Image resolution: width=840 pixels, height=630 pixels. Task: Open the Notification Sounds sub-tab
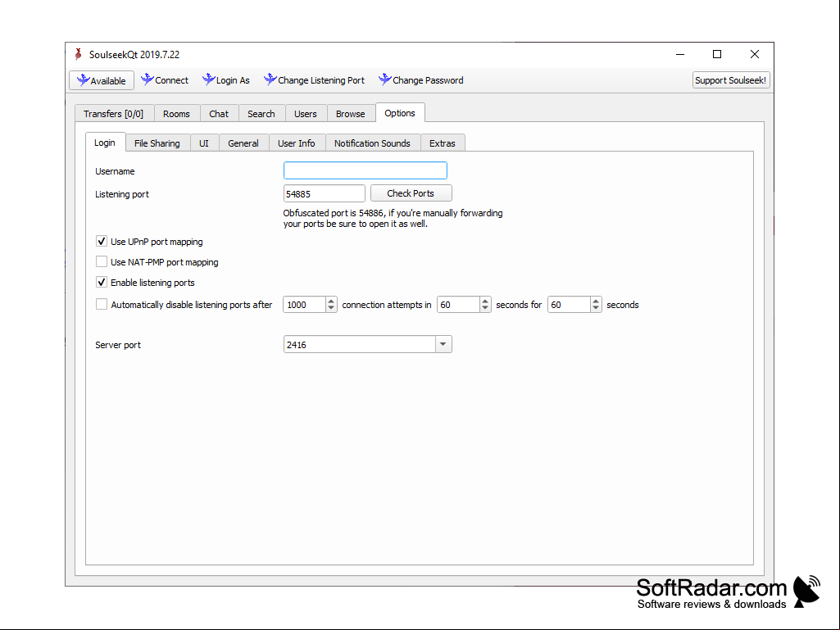point(372,143)
